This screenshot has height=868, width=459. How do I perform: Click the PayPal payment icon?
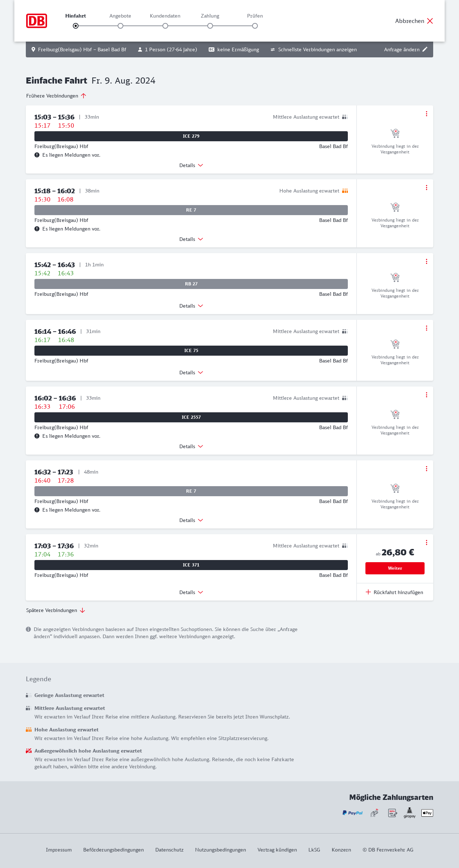pyautogui.click(x=352, y=813)
